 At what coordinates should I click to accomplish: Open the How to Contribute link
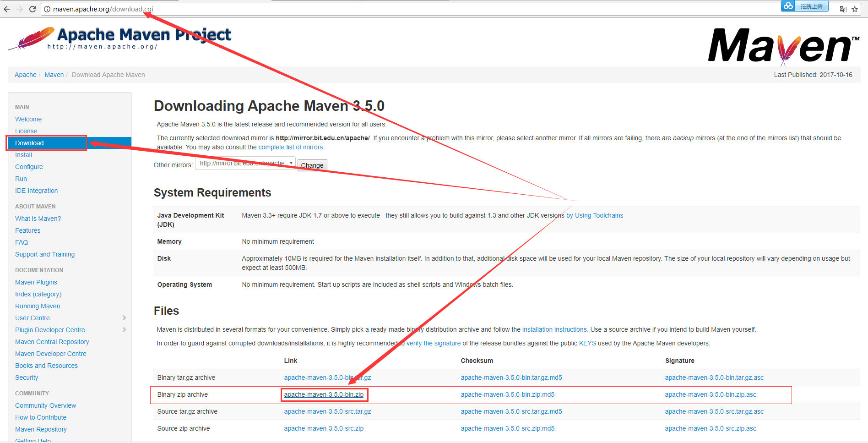coord(41,417)
